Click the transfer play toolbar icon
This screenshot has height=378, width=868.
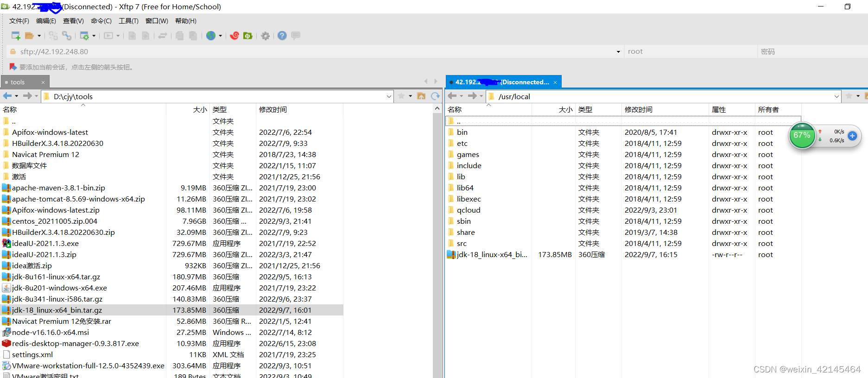tap(108, 36)
